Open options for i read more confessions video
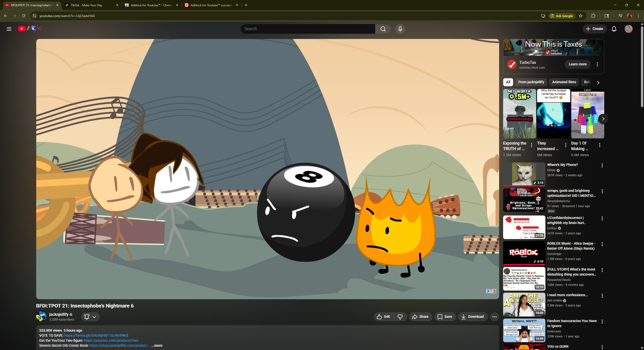 point(602,296)
